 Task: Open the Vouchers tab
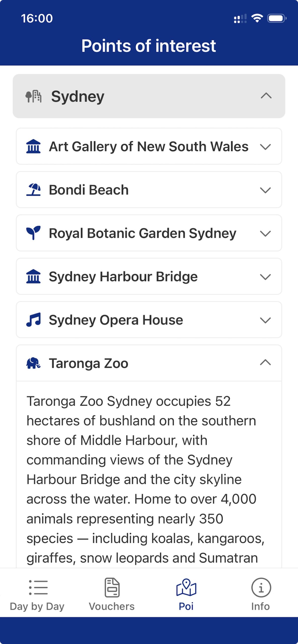pos(112,594)
